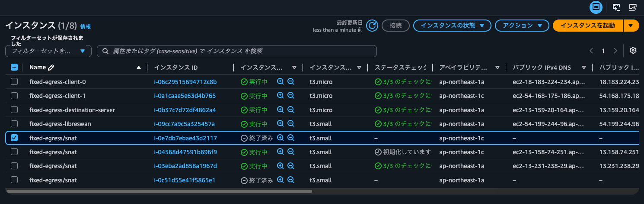Zoom-out filter icon for i-0c51d55e41f5865e1 row

click(x=291, y=180)
